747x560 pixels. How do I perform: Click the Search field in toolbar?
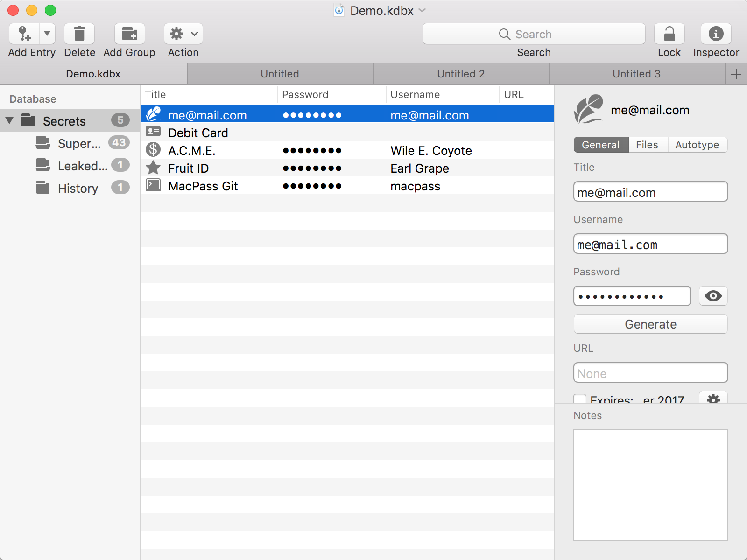pos(534,34)
